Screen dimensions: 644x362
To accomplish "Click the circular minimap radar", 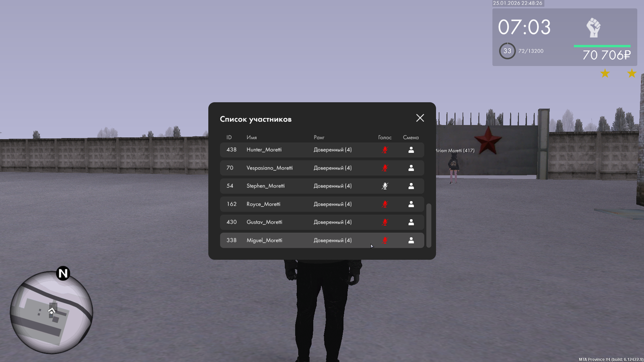I will tap(51, 312).
